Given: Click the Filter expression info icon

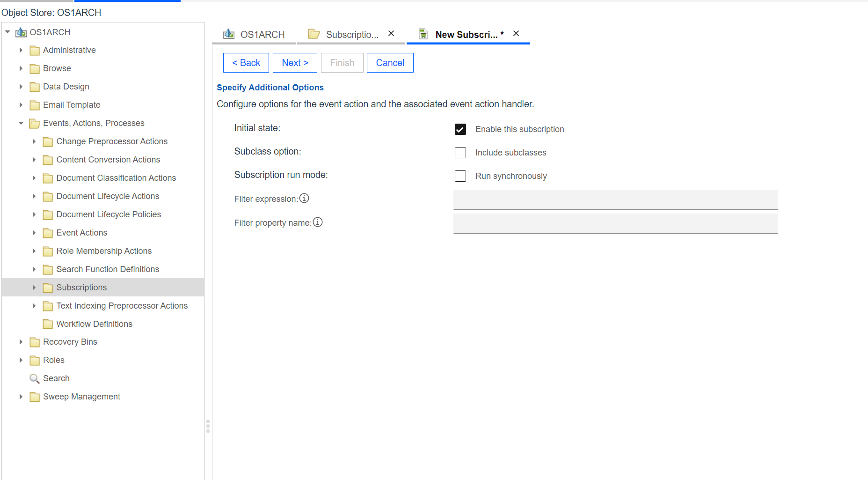Looking at the screenshot, I should coord(304,199).
